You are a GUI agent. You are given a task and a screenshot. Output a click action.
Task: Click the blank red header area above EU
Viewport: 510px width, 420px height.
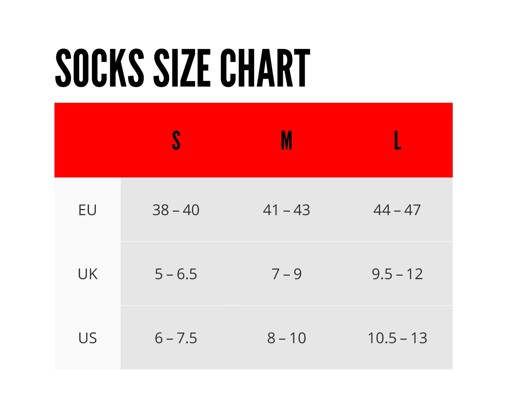tap(88, 141)
